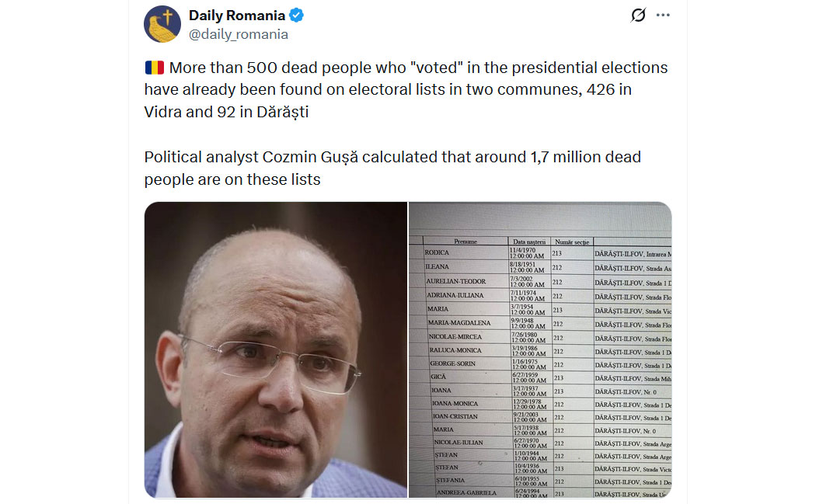Image resolution: width=816 pixels, height=504 pixels.
Task: Visit the @daily_romania handle link
Action: (x=239, y=34)
